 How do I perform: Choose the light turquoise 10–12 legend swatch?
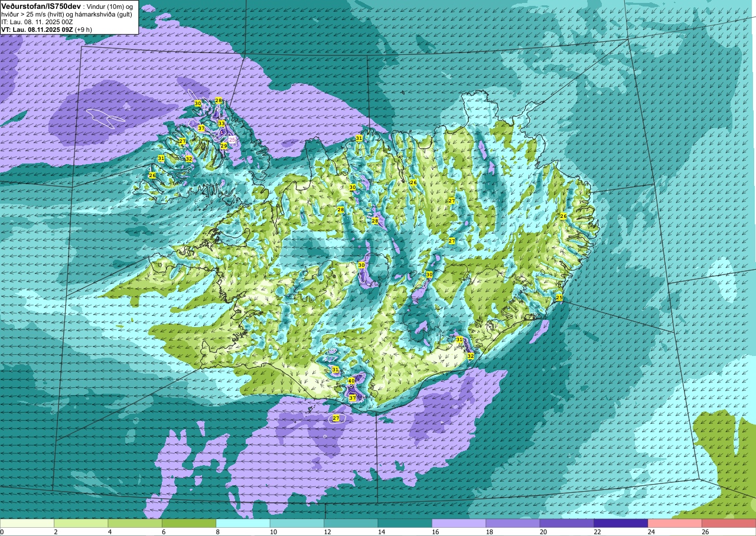297,523
